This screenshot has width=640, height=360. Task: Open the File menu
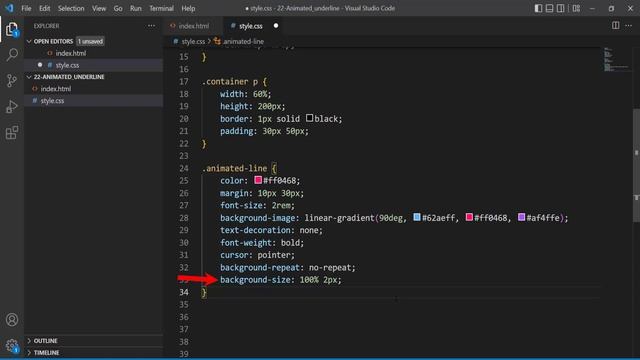pyautogui.click(x=26, y=8)
